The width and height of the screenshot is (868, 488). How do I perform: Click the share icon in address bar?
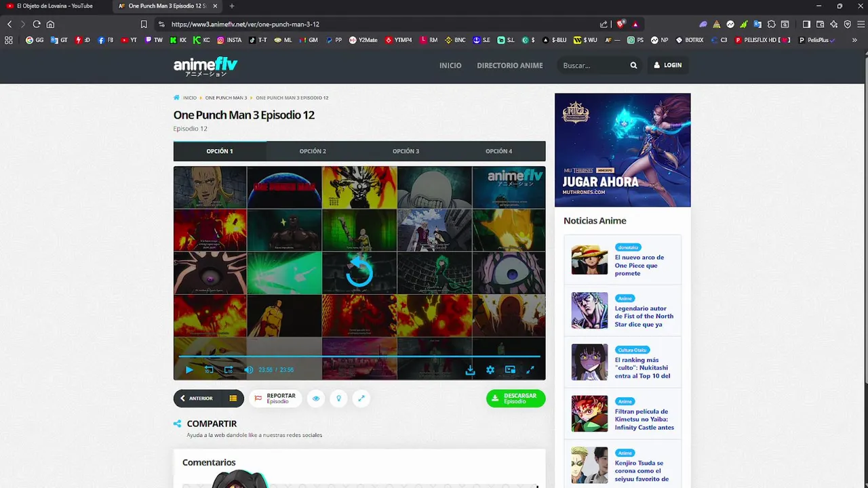coord(604,24)
